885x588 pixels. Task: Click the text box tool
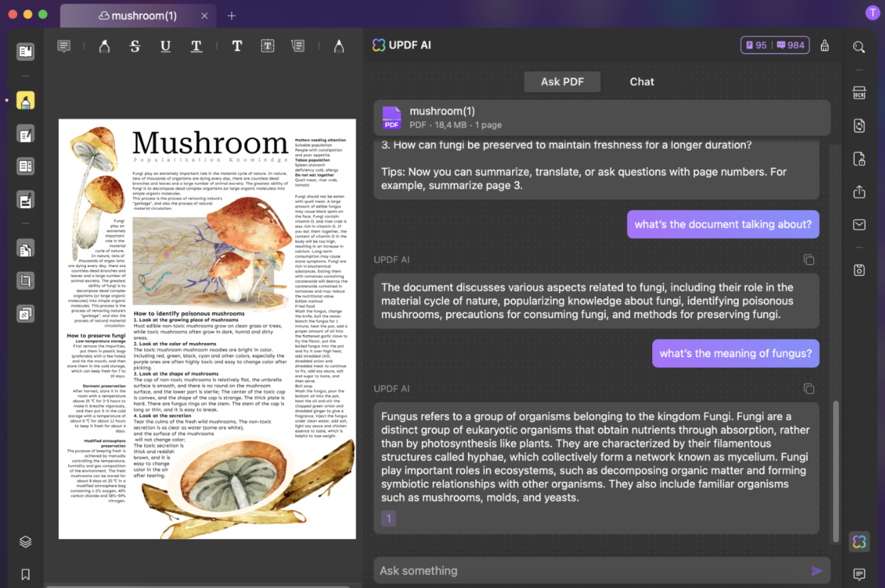pos(267,46)
